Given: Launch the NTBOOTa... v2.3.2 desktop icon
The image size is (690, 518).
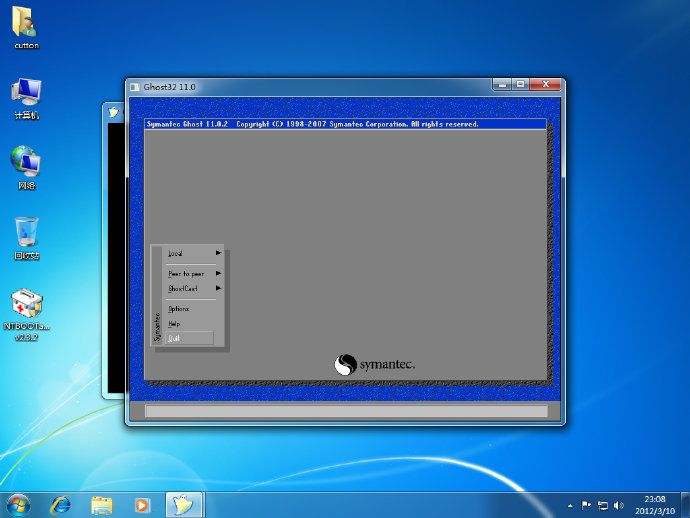Looking at the screenshot, I should [x=26, y=315].
